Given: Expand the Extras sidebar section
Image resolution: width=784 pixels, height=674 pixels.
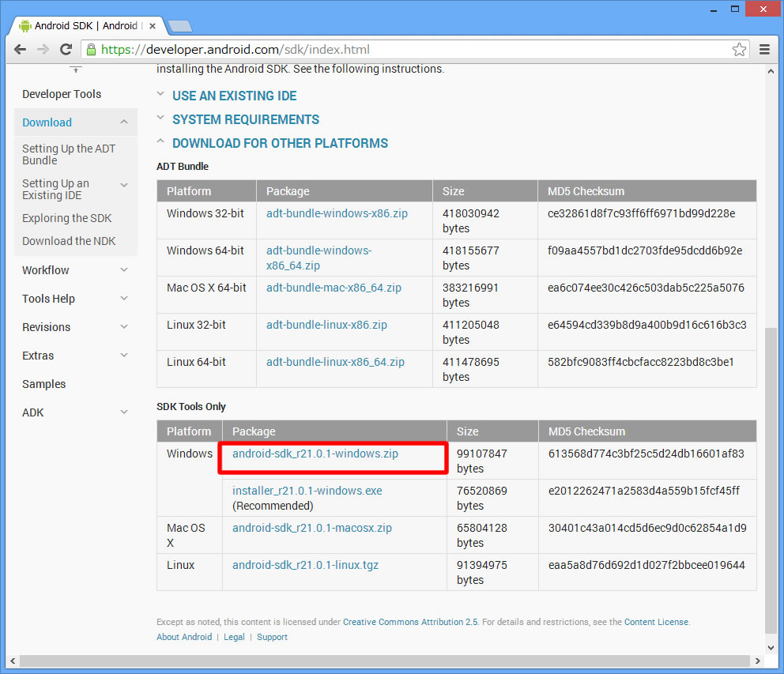Looking at the screenshot, I should 124,356.
